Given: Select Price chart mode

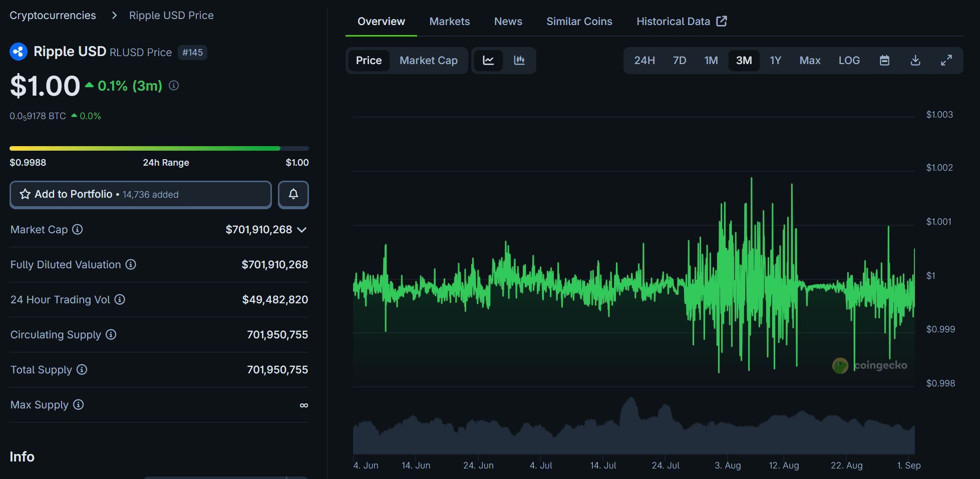Looking at the screenshot, I should pyautogui.click(x=369, y=61).
